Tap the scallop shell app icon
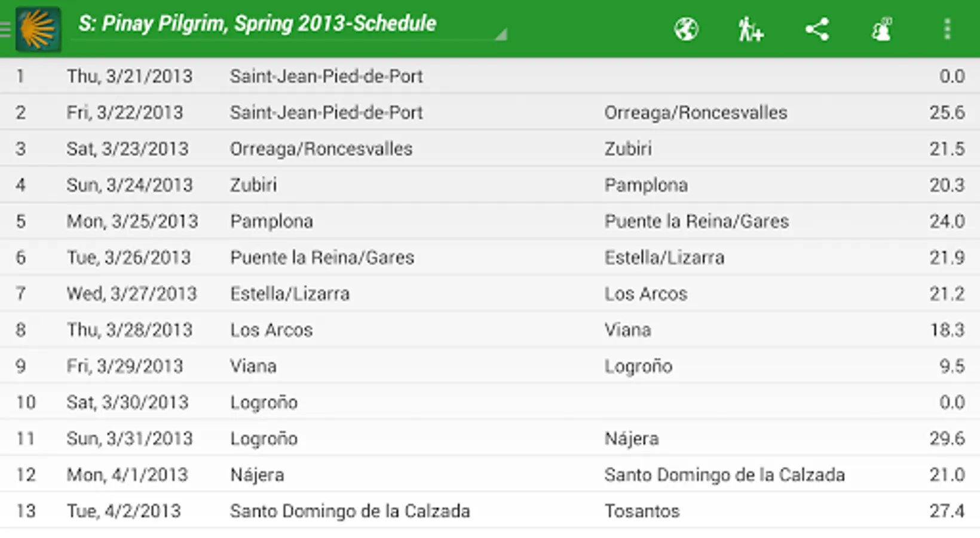The image size is (980, 538). [38, 29]
